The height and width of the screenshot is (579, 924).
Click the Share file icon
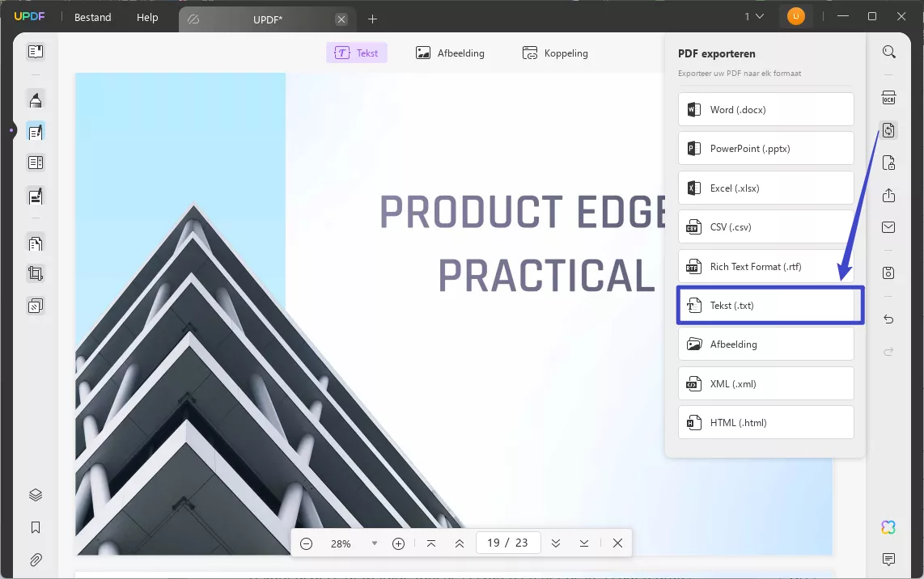tap(888, 195)
